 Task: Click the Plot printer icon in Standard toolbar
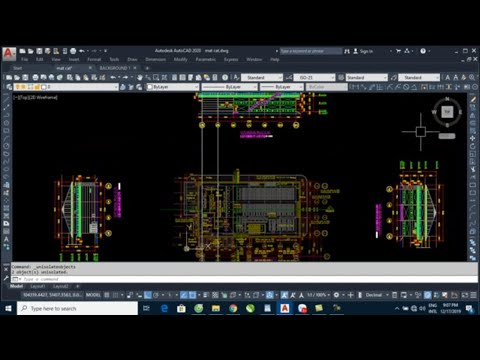point(35,78)
